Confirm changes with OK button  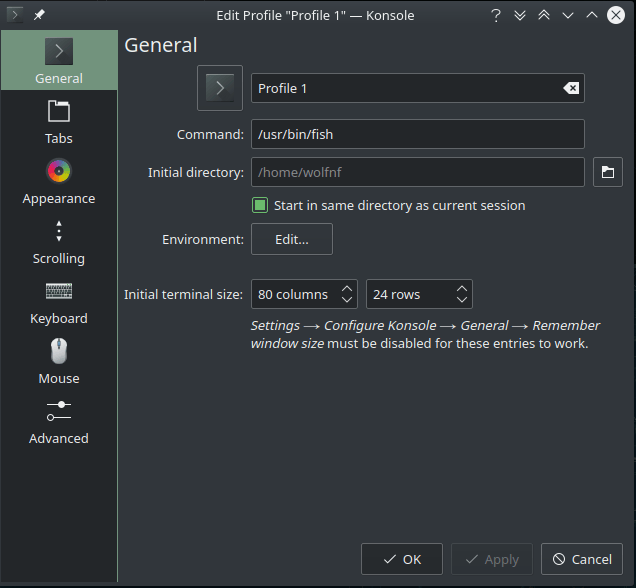402,559
